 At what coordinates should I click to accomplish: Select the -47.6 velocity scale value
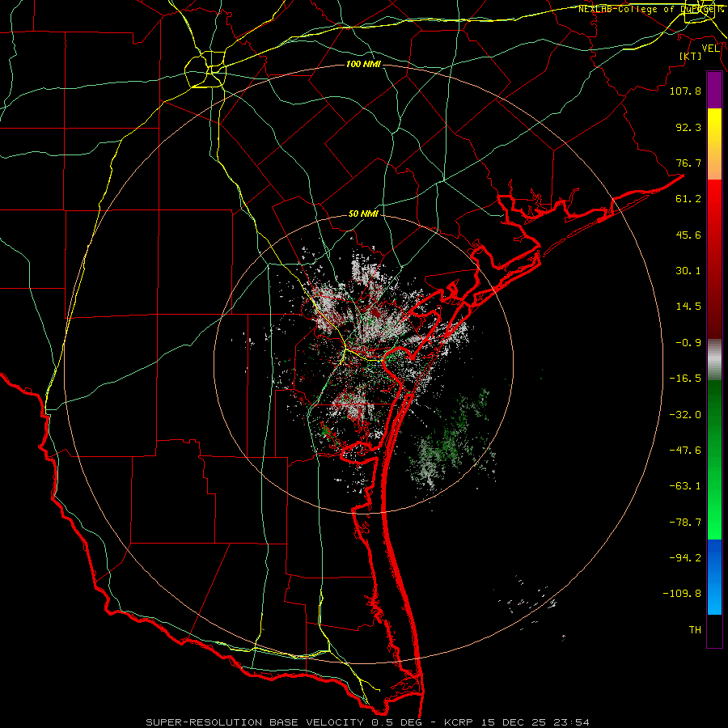(685, 451)
